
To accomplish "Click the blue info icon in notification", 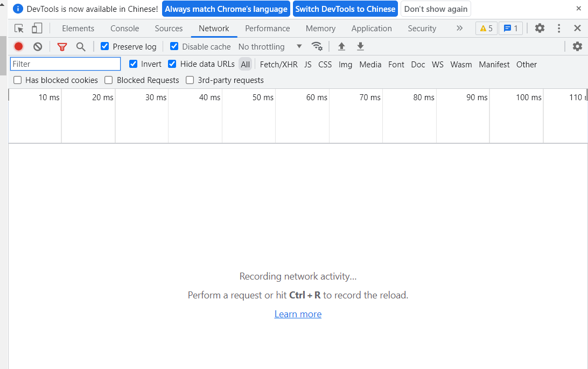I will click(x=18, y=9).
